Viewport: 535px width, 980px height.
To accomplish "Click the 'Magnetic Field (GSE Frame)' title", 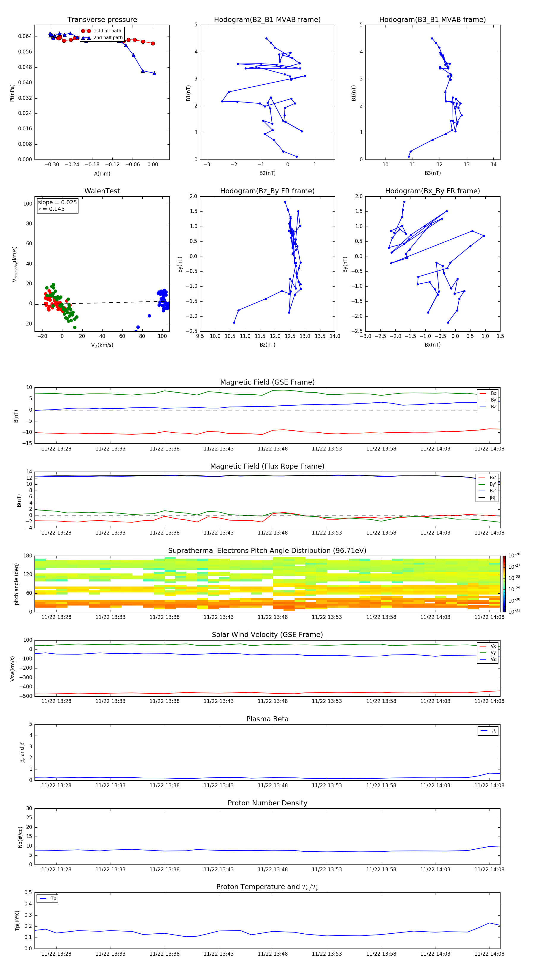I will click(x=267, y=382).
